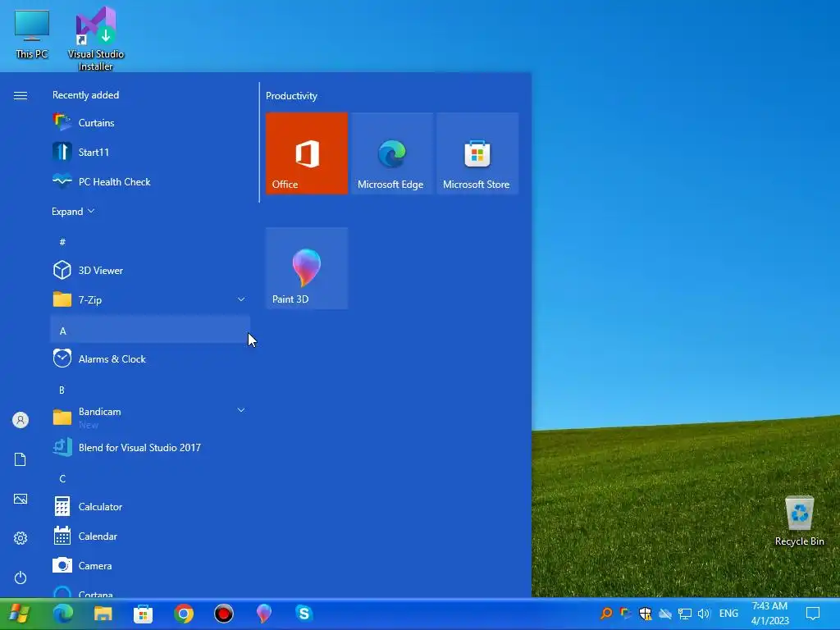The height and width of the screenshot is (630, 840).
Task: Launch Blend for Visual Studio 2017
Action: (150, 447)
